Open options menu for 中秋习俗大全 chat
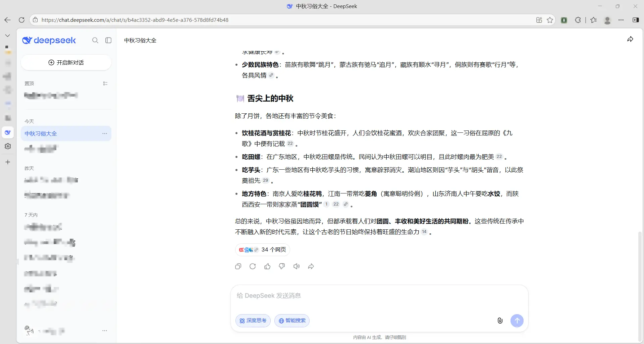Viewport: 644px width, 344px height. (105, 133)
